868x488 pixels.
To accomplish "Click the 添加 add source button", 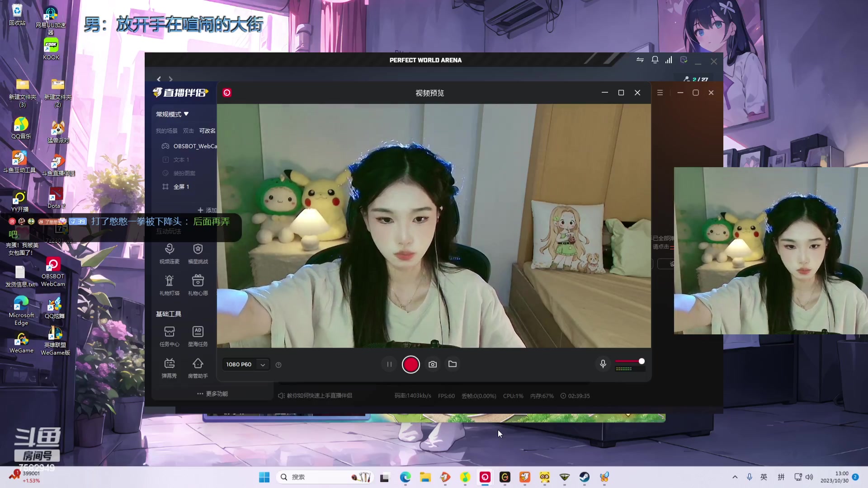I will click(x=208, y=210).
